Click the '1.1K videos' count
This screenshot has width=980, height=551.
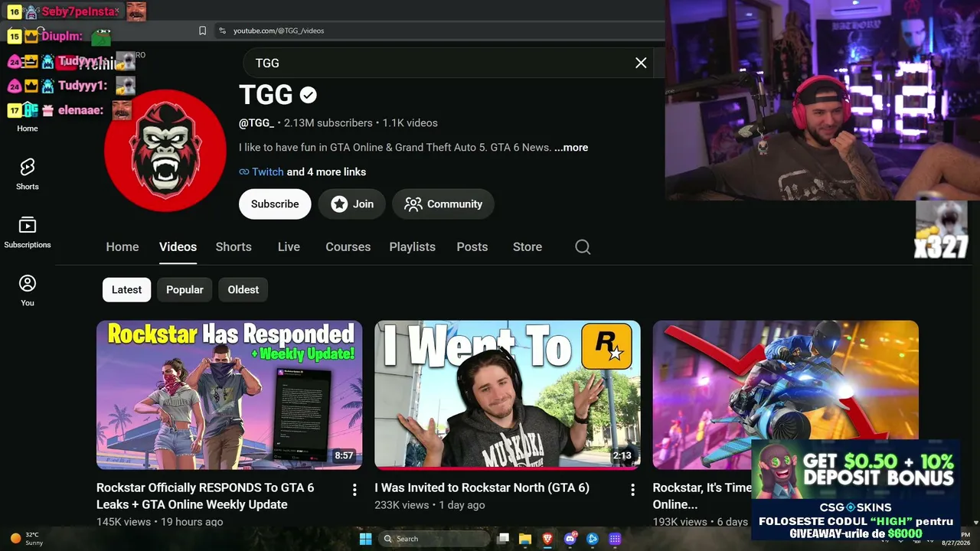coord(410,123)
